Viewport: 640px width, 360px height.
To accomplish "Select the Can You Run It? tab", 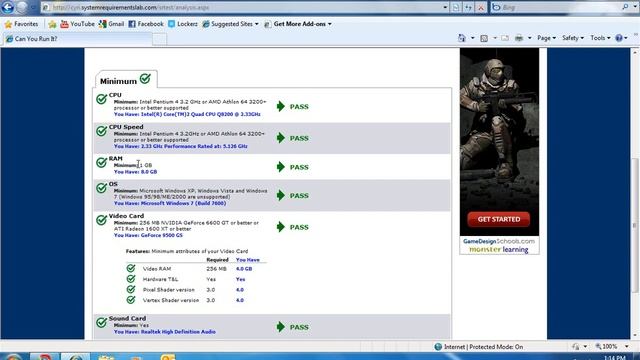I will (x=77, y=39).
